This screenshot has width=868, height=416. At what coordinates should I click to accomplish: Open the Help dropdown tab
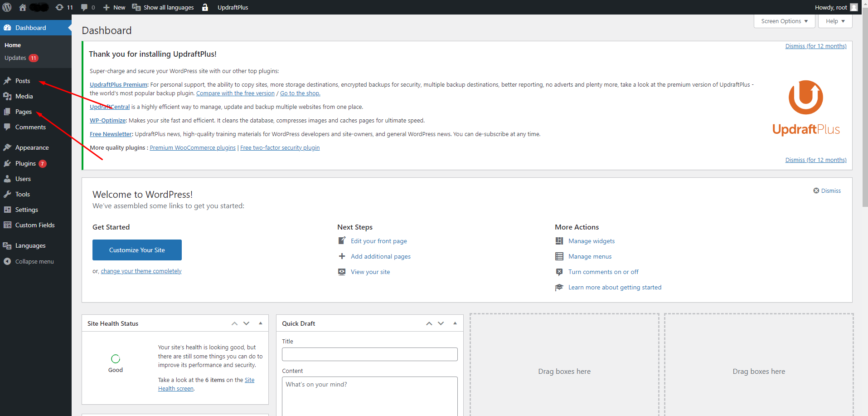click(835, 21)
